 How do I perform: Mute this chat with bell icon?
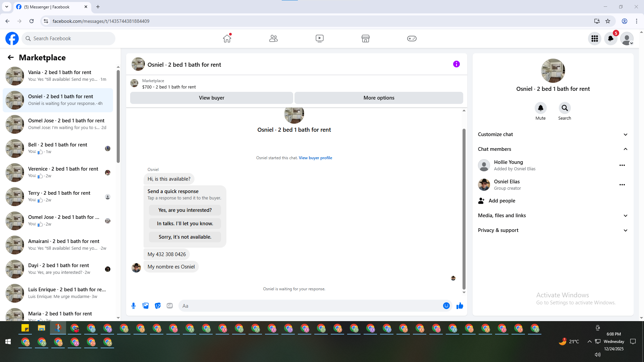click(540, 108)
